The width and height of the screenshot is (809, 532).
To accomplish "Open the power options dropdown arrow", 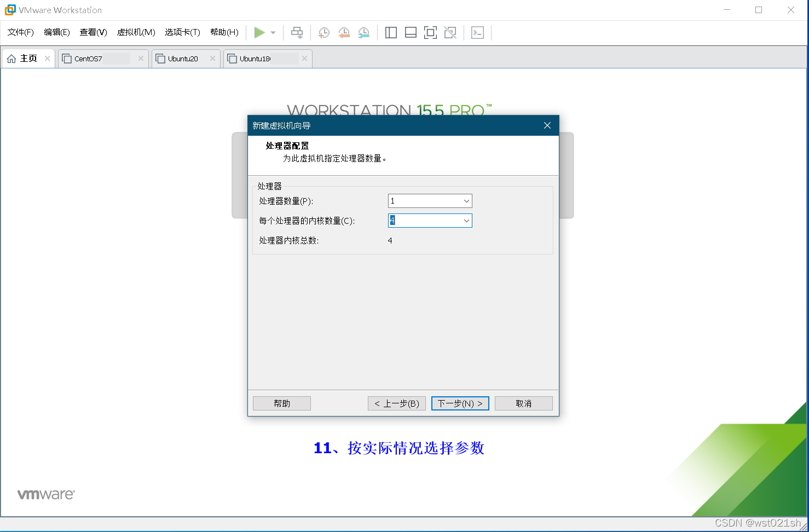I will pyautogui.click(x=273, y=33).
